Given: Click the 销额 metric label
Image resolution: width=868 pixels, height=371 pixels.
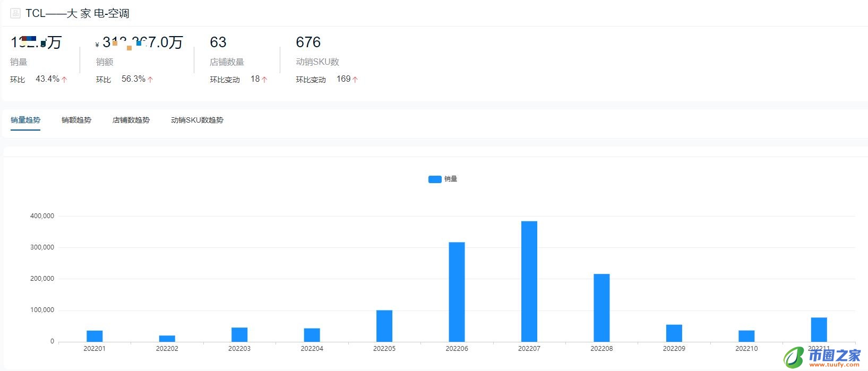Looking at the screenshot, I should pos(105,62).
